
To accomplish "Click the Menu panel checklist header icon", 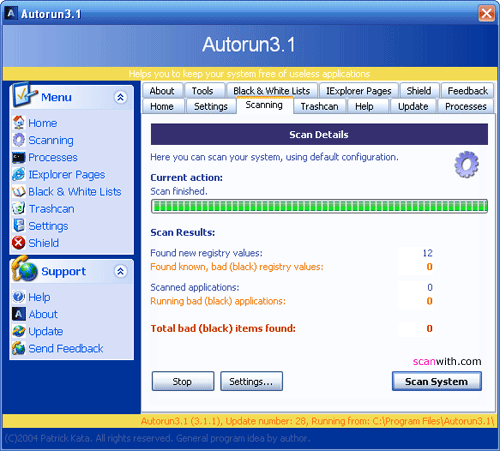I will coord(24,95).
